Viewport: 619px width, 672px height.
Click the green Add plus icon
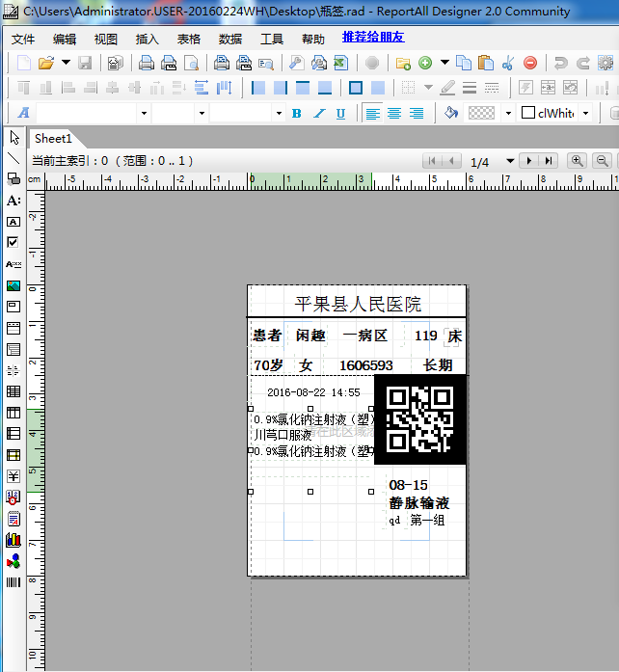(x=425, y=63)
